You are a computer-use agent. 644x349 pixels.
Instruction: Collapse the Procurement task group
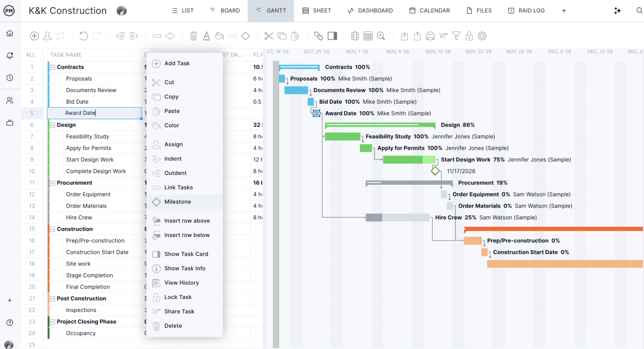click(52, 183)
